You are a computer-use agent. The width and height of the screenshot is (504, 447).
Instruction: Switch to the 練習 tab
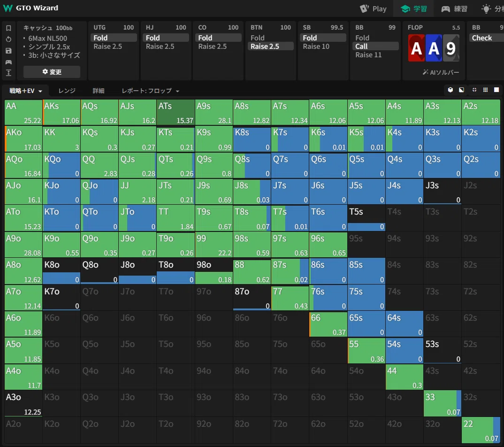455,8
